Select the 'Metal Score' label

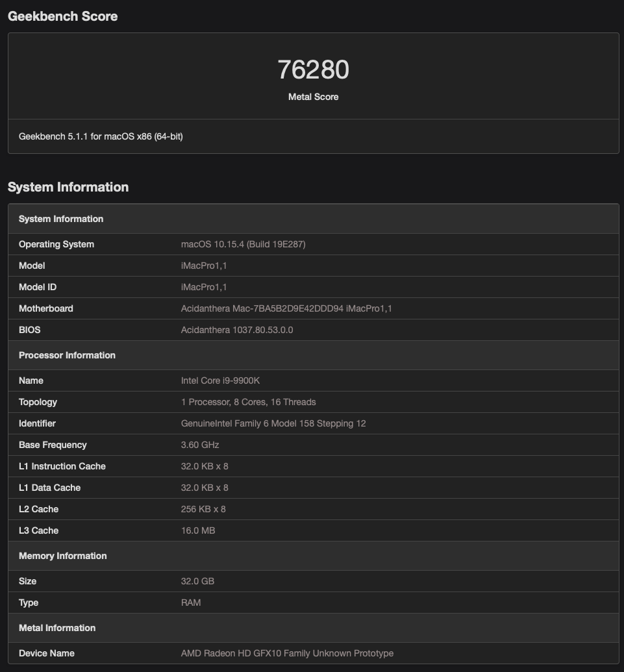click(x=313, y=97)
